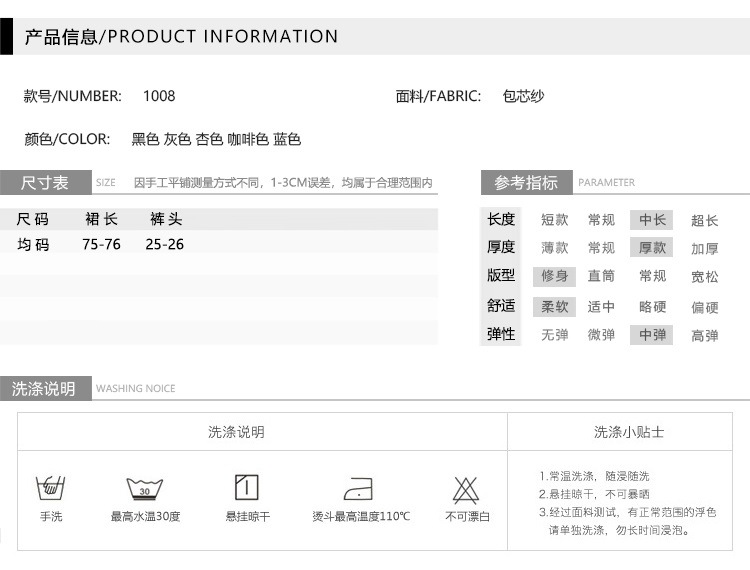Click the 版型 row label
The width and height of the screenshot is (750, 570).
tap(501, 275)
